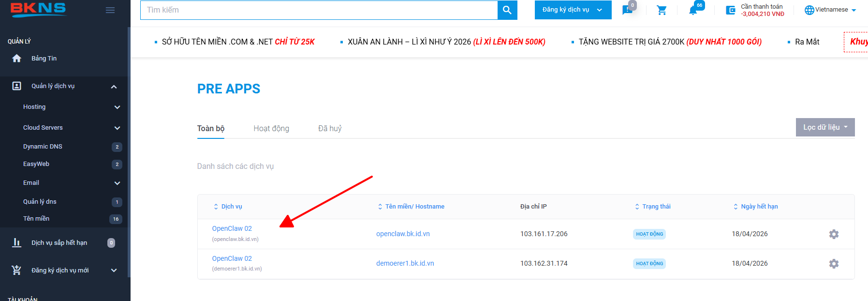Open the notifications bell icon
The image size is (868, 301).
[693, 10]
